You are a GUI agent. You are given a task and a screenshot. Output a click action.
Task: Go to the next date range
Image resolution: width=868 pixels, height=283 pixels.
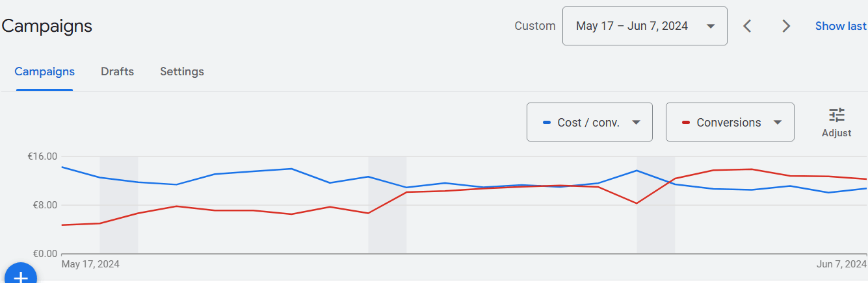[x=786, y=26]
